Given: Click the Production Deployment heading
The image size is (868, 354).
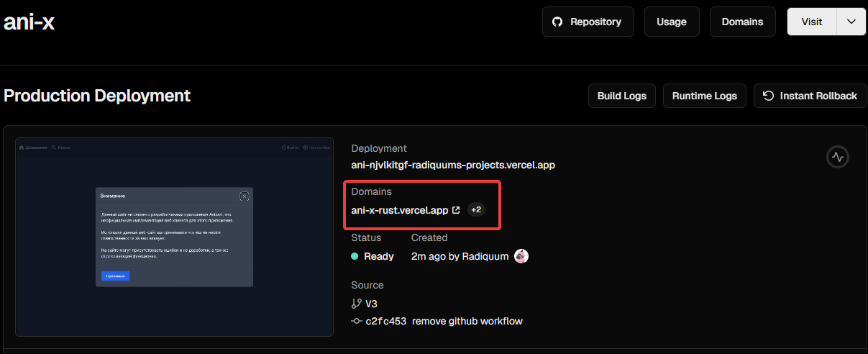Looking at the screenshot, I should click(97, 96).
